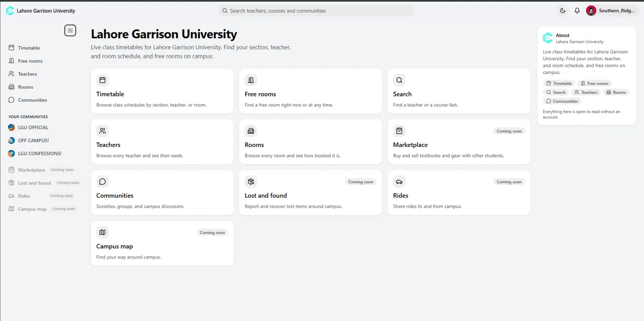Click the calendar icon on Timetable card

point(103,80)
